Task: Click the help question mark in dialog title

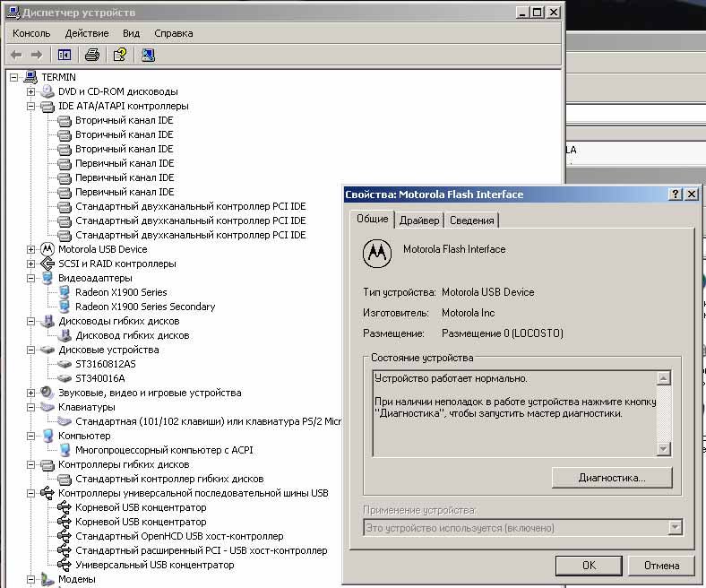Action: 675,195
